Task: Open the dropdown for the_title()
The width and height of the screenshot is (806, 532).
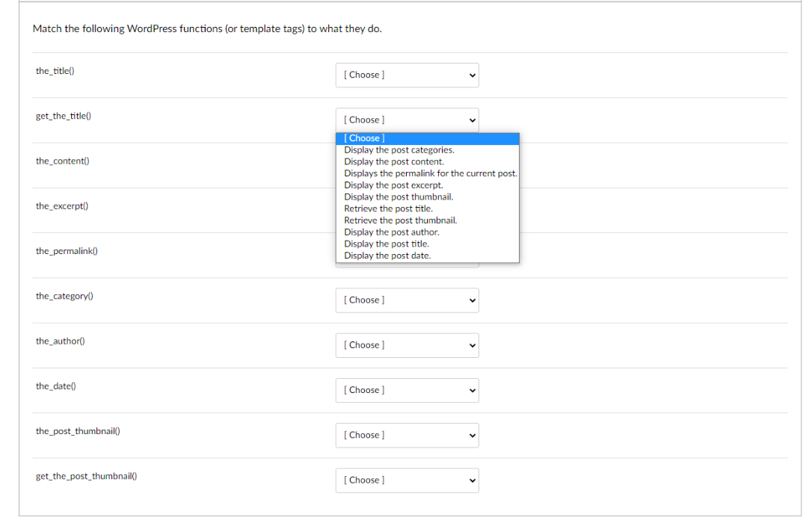Action: tap(407, 75)
